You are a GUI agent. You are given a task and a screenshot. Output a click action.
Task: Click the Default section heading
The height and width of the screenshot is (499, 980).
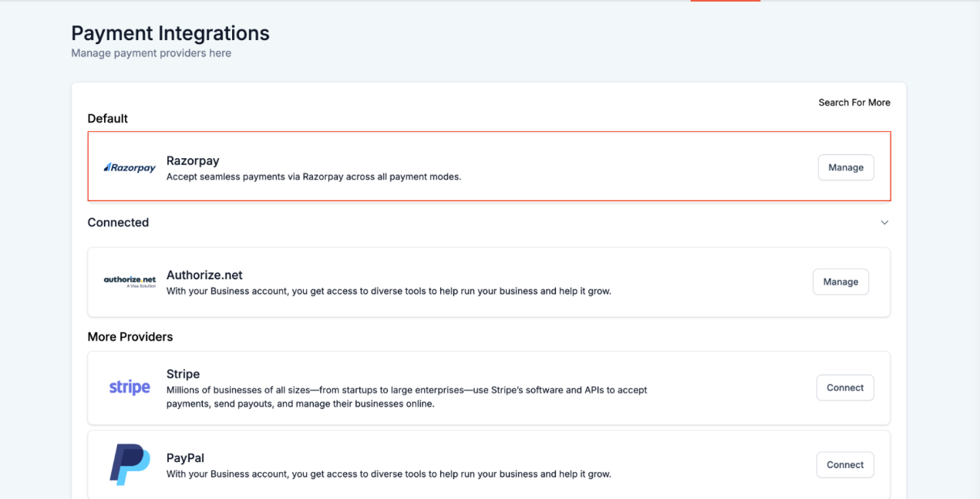click(107, 119)
